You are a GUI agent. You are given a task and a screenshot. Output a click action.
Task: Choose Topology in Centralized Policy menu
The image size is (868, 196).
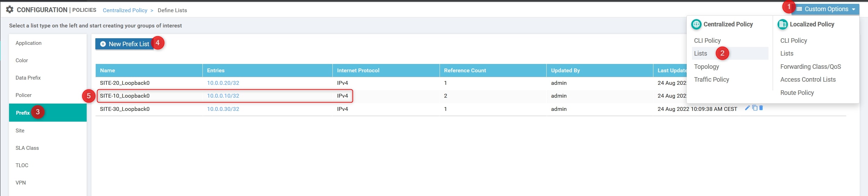click(706, 67)
